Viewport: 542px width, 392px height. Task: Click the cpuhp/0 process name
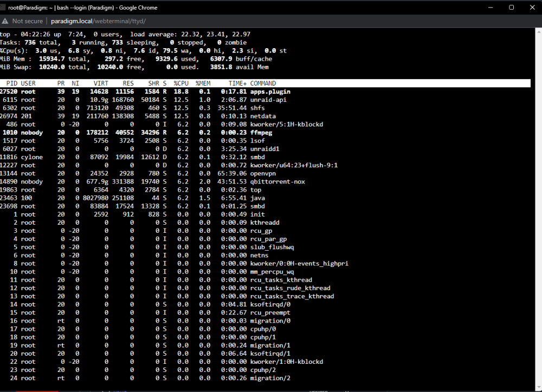(263, 329)
